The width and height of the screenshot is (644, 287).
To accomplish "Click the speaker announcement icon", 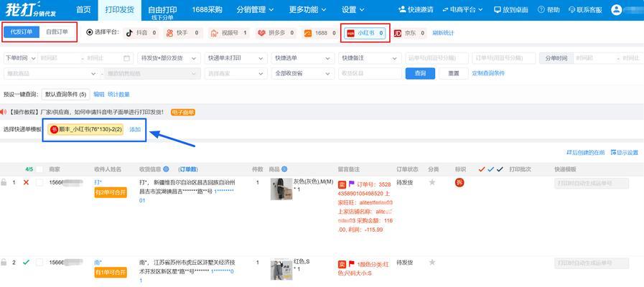I will coord(4,112).
